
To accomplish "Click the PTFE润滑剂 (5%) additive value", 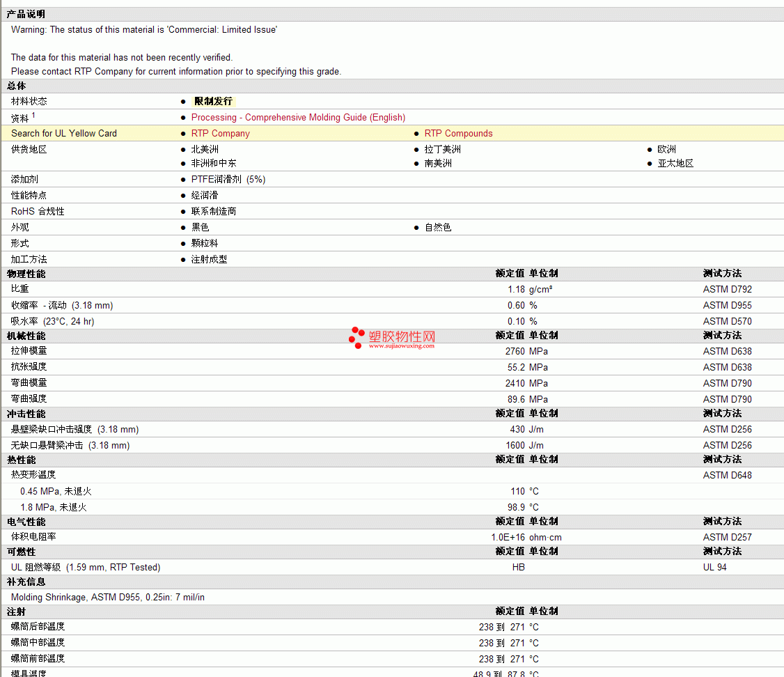I will tap(228, 180).
